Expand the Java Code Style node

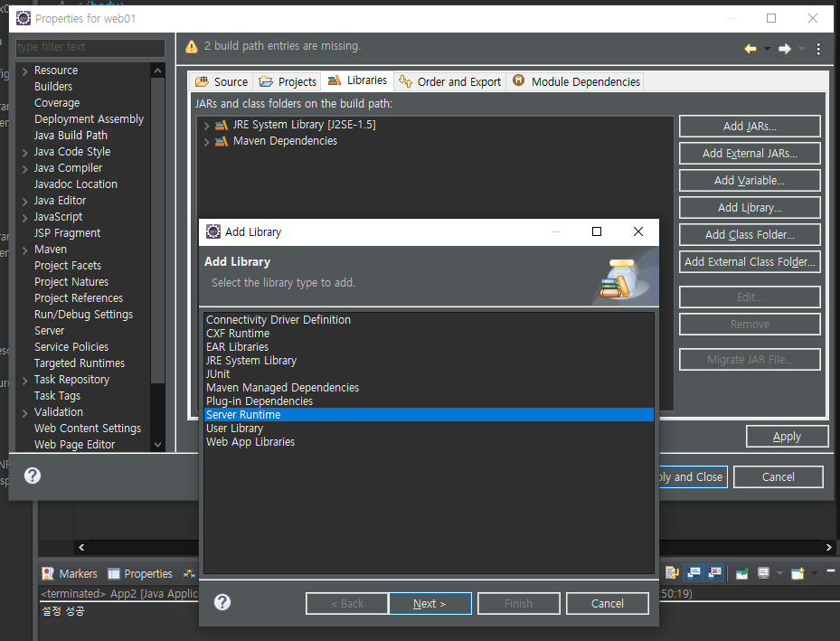[x=25, y=153]
